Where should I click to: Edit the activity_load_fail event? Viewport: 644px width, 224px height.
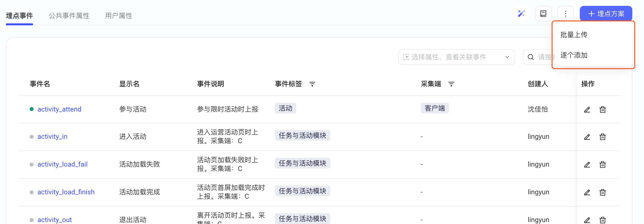tap(587, 164)
